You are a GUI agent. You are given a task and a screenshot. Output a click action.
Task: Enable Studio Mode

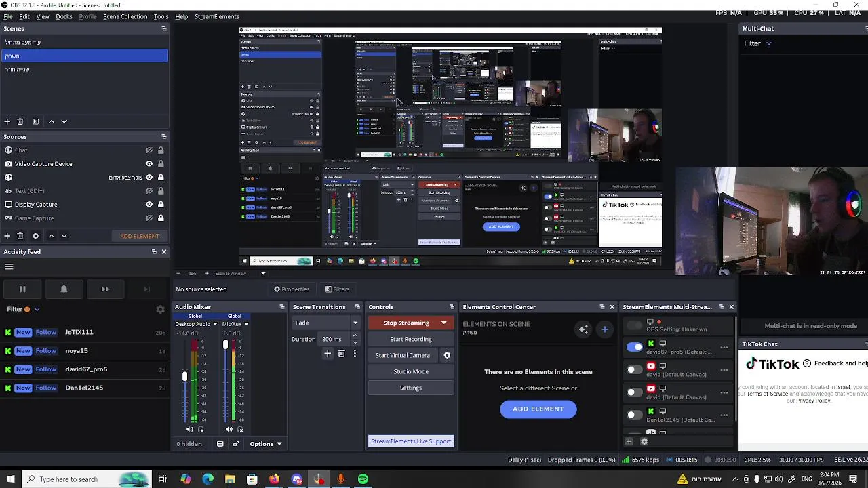click(411, 371)
